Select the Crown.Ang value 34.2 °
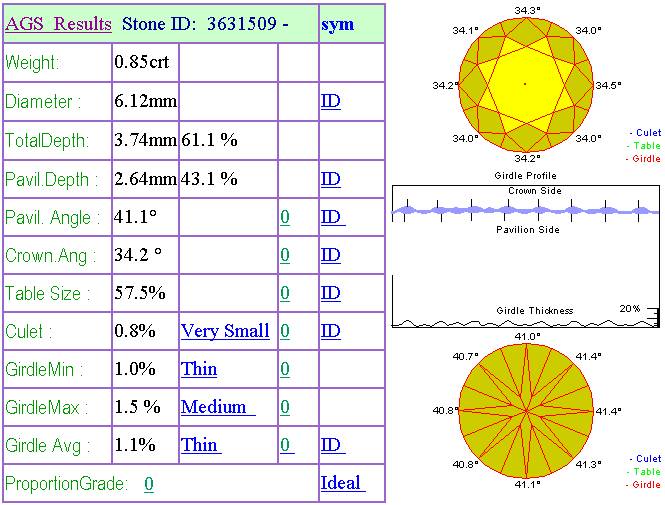Image resolution: width=665 pixels, height=505 pixels. coord(138,255)
